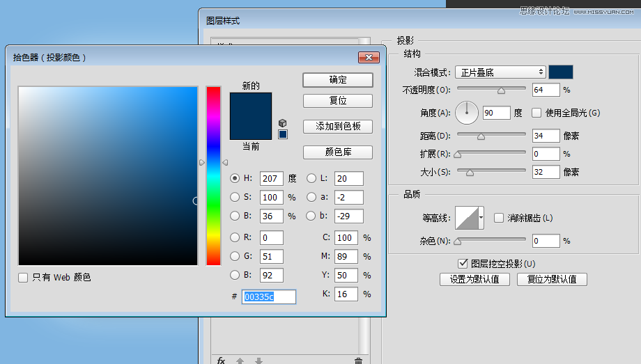Close the color picker dialog

click(x=368, y=58)
